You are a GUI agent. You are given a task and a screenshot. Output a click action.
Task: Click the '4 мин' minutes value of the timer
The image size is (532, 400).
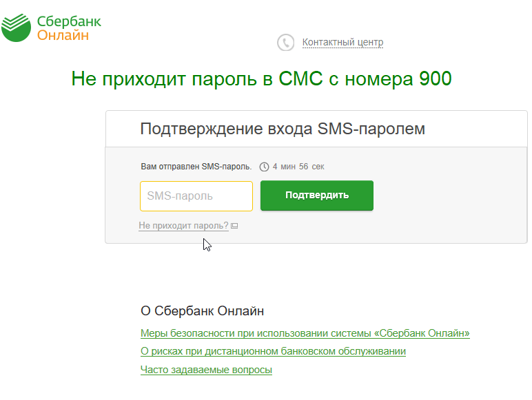point(284,167)
